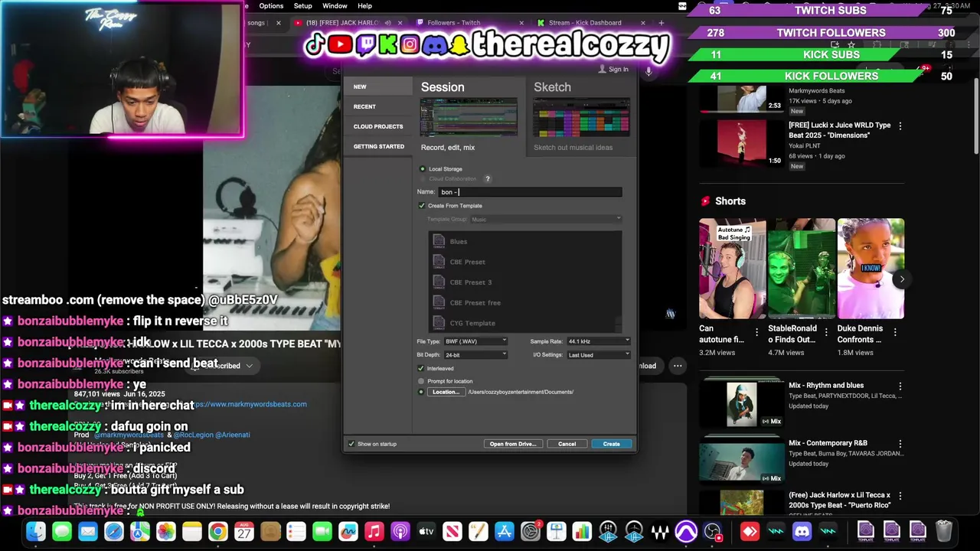
Task: Click Sign In in the Pro Tools dashboard
Action: (x=613, y=69)
